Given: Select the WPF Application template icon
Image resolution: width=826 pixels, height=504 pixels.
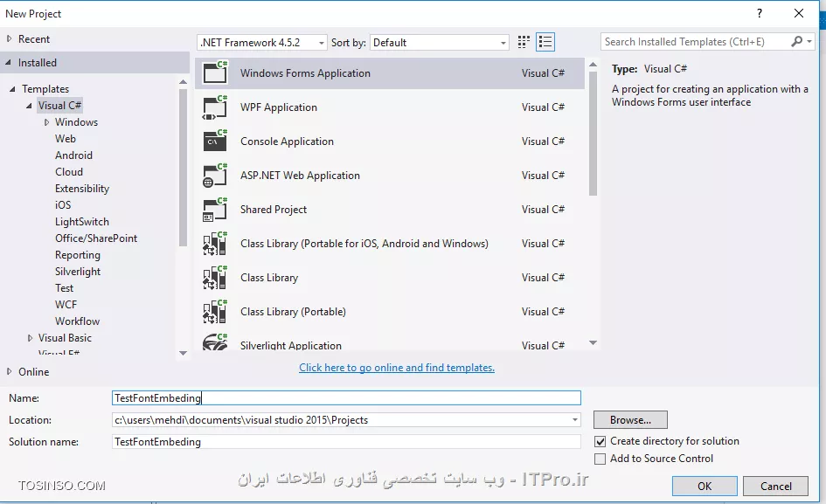Looking at the screenshot, I should pos(215,107).
